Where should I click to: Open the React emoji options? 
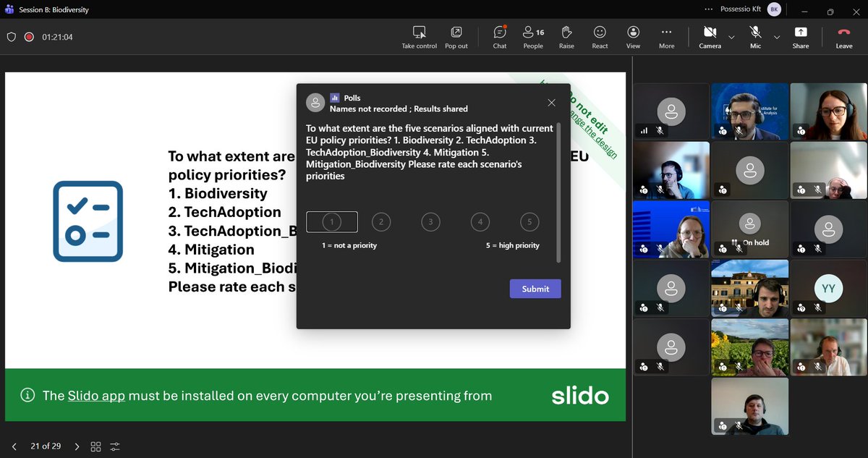tap(600, 37)
